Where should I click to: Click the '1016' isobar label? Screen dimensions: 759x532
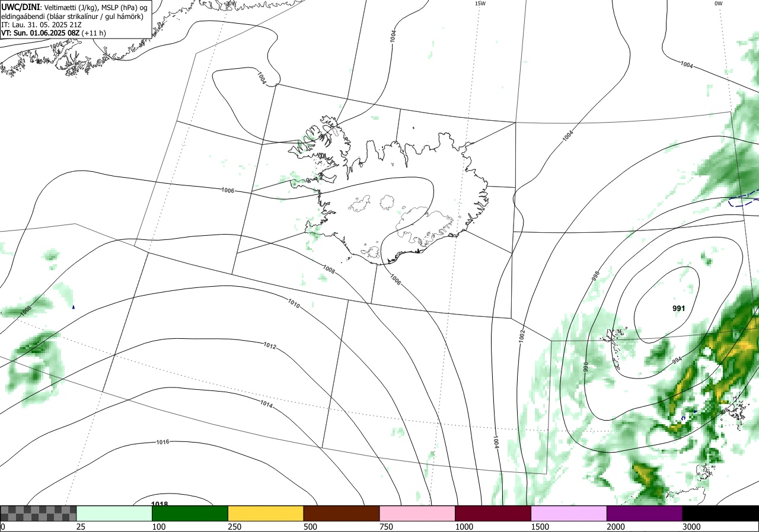point(163,443)
